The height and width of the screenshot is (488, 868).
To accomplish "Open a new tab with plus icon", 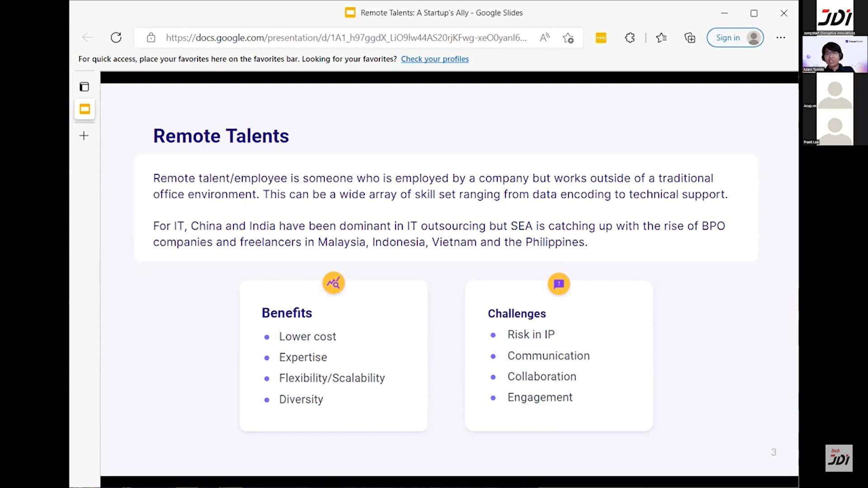I will click(x=84, y=136).
